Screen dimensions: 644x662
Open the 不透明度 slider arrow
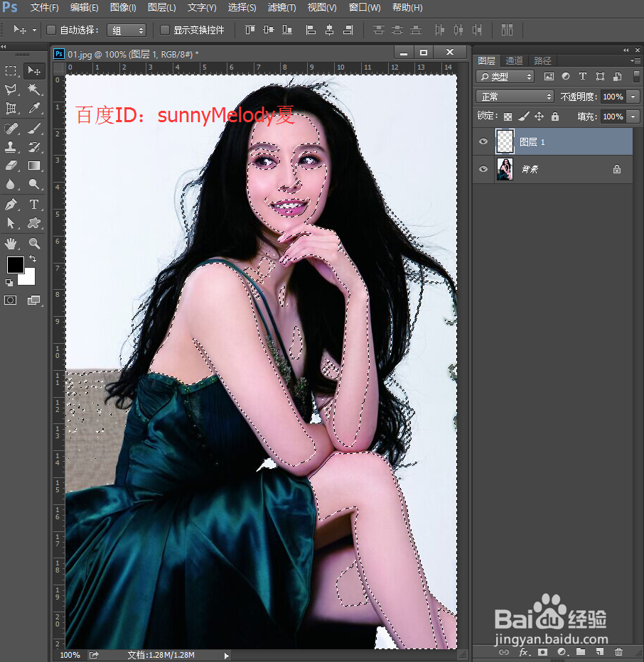633,97
